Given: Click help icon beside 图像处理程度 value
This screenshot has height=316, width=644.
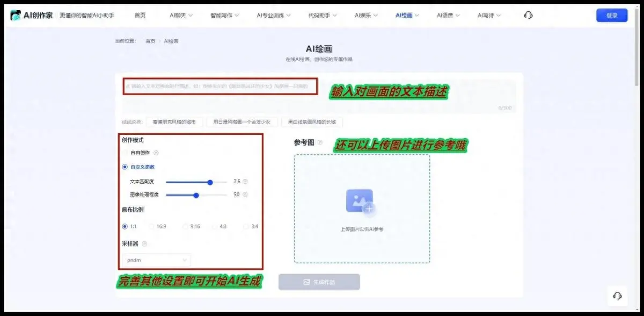Looking at the screenshot, I should tap(244, 195).
